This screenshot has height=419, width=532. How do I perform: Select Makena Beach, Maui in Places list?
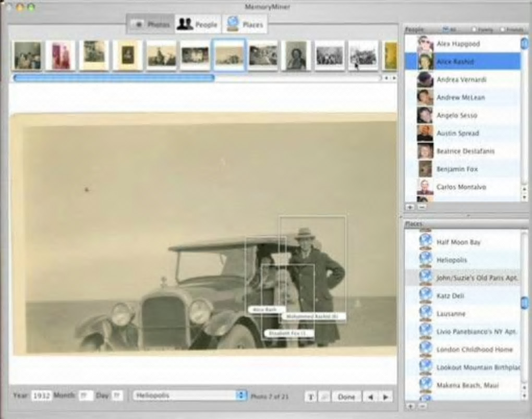(x=467, y=385)
